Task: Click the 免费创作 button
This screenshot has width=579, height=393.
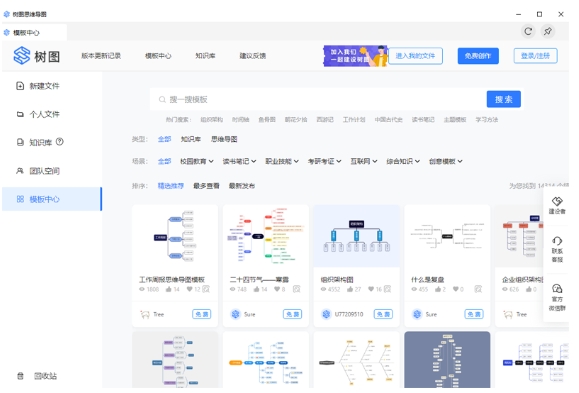Action: pyautogui.click(x=478, y=56)
